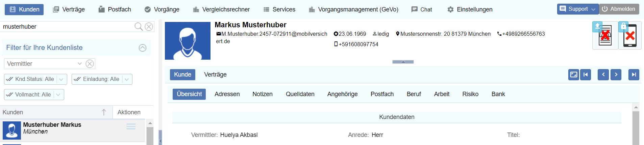Switch to the Adressen tab
Screen dimensions: 644x145
tap(227, 94)
